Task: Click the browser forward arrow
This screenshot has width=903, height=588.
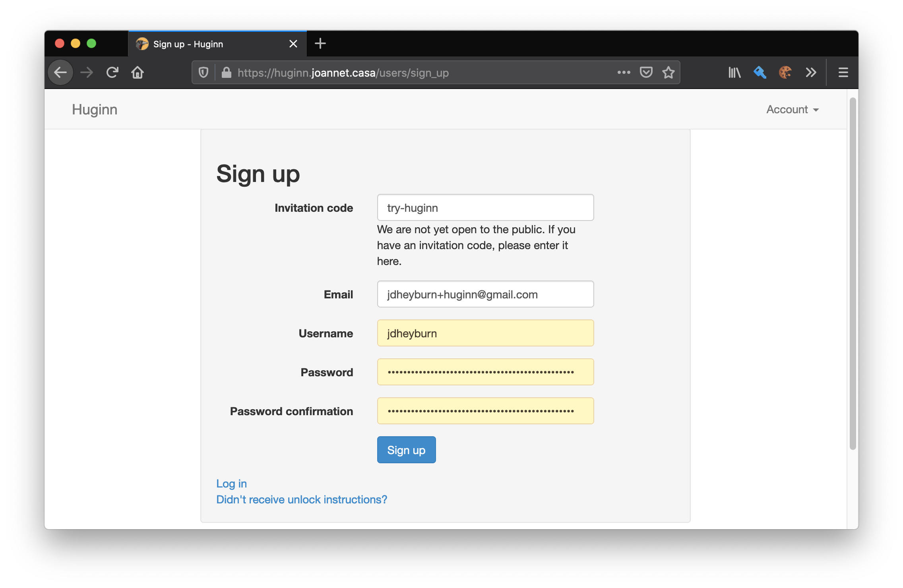Action: coord(86,73)
